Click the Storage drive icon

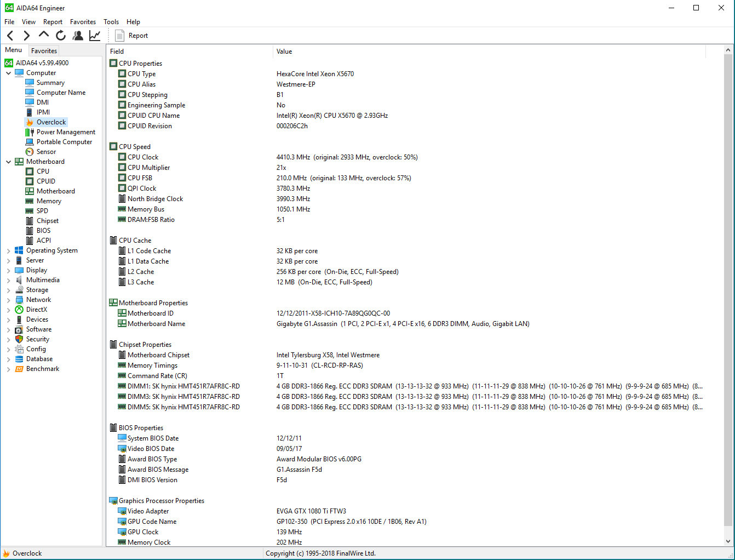pos(19,290)
